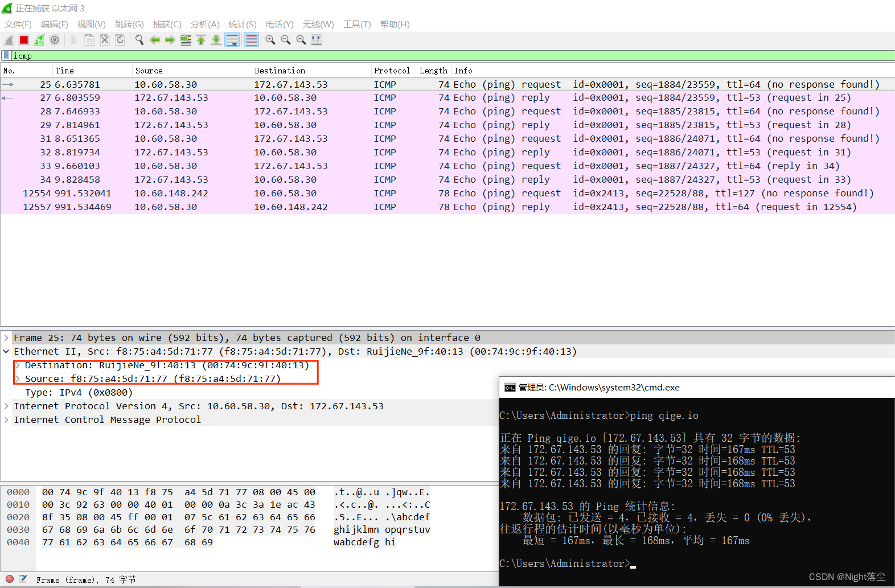Reload the capture file icon
The width and height of the screenshot is (895, 588).
(120, 40)
